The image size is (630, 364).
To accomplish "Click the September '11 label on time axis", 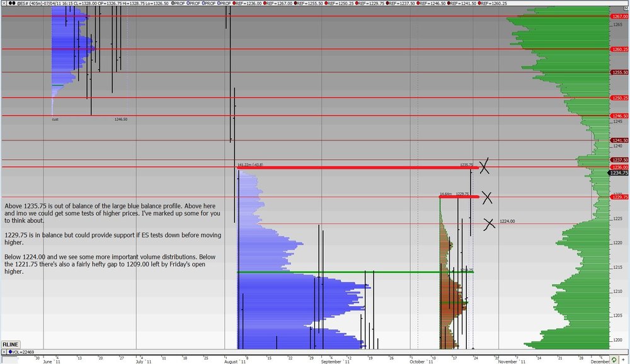I will [336, 361].
